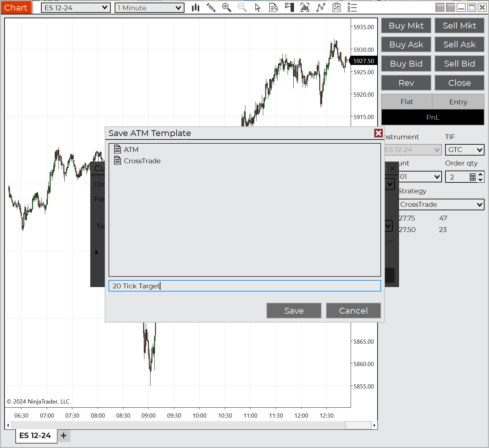The image size is (489, 448).
Task: Expand the GTC time-in-force dropdown
Action: pos(464,150)
